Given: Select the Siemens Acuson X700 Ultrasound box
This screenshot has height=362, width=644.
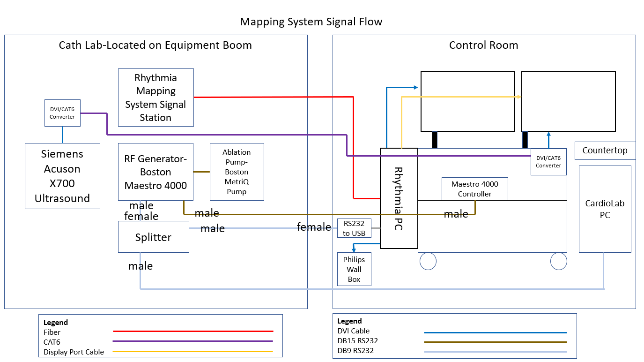Looking at the screenshot, I should click(x=62, y=176).
